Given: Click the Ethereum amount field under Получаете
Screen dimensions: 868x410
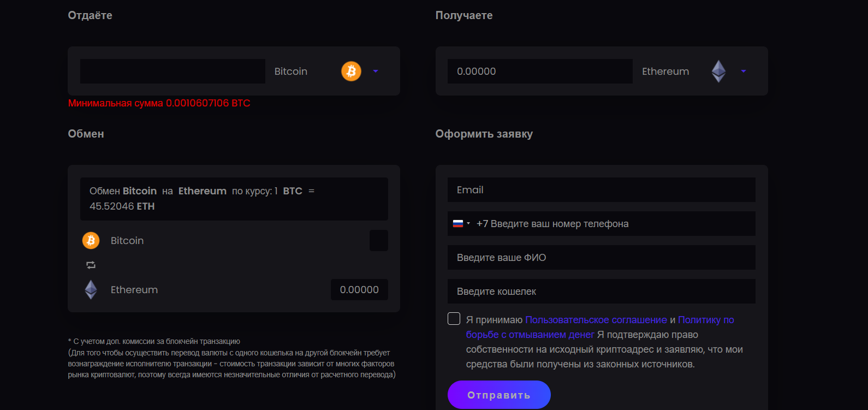Looking at the screenshot, I should coord(540,71).
